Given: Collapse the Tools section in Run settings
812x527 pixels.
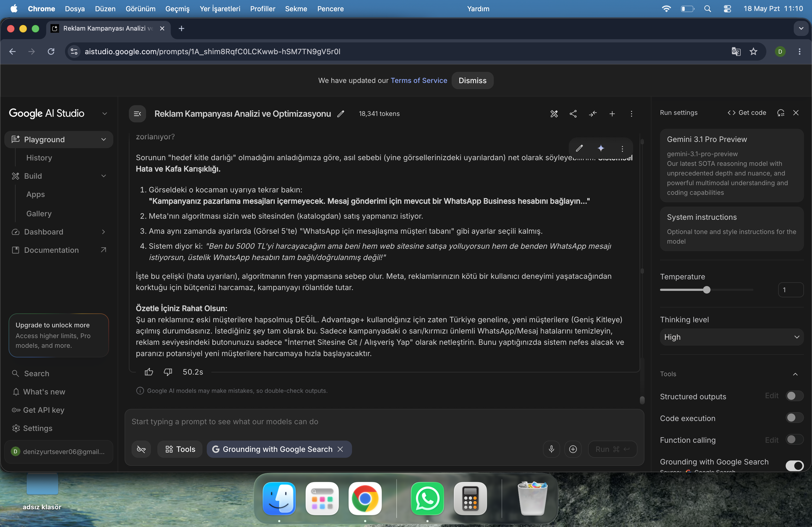Looking at the screenshot, I should click(795, 374).
